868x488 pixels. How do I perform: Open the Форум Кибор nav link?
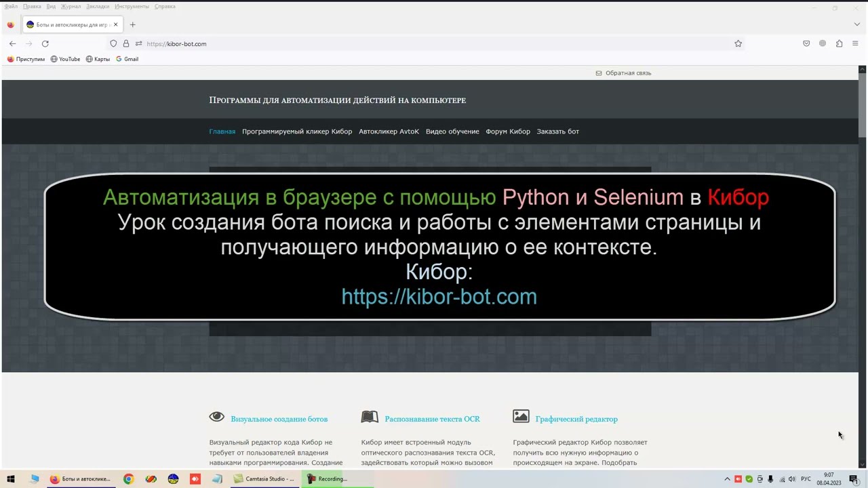[x=508, y=131]
